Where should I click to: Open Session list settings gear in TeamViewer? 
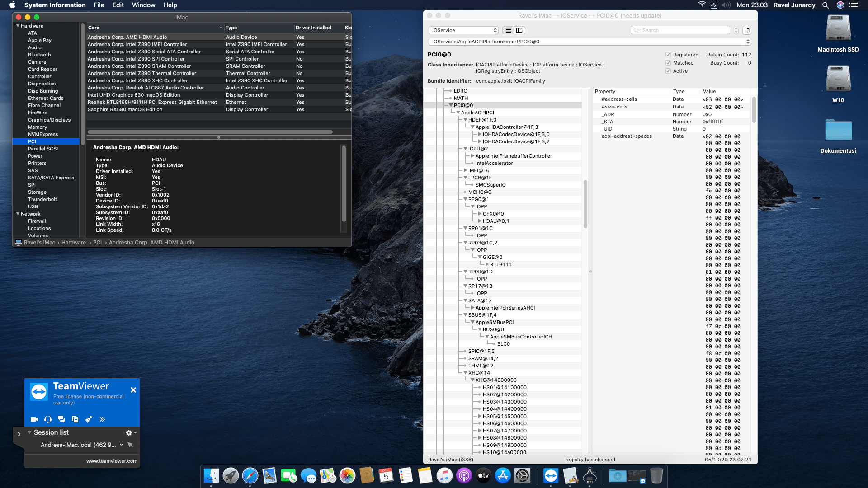pos(128,432)
